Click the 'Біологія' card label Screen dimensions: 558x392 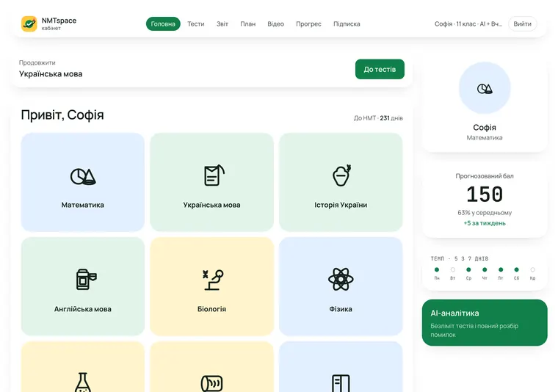click(x=211, y=309)
